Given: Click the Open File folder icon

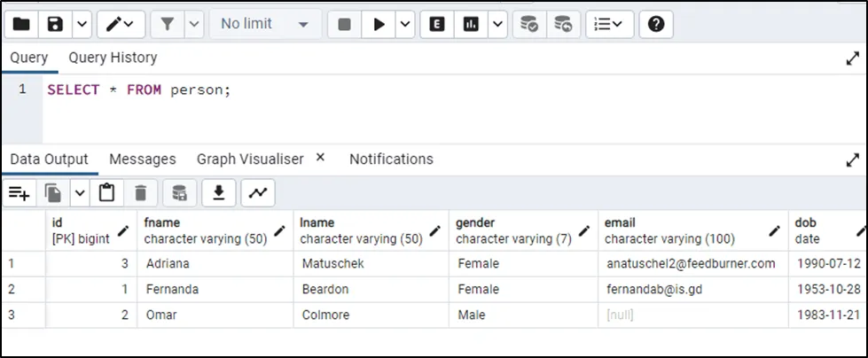Looking at the screenshot, I should point(21,24).
